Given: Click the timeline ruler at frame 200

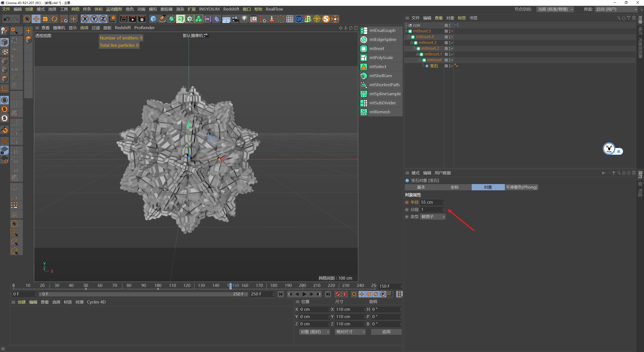Looking at the screenshot, I should (x=302, y=285).
